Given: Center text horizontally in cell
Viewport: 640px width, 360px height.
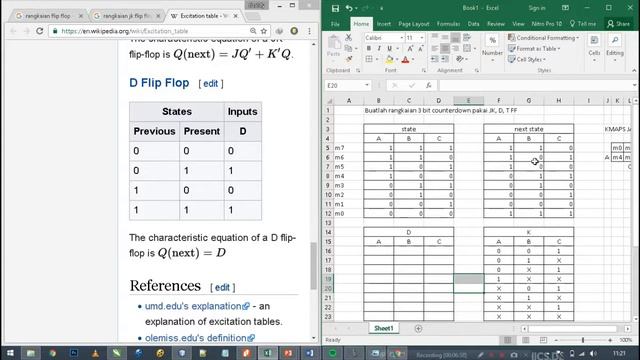Looking at the screenshot, I should pos(445,49).
